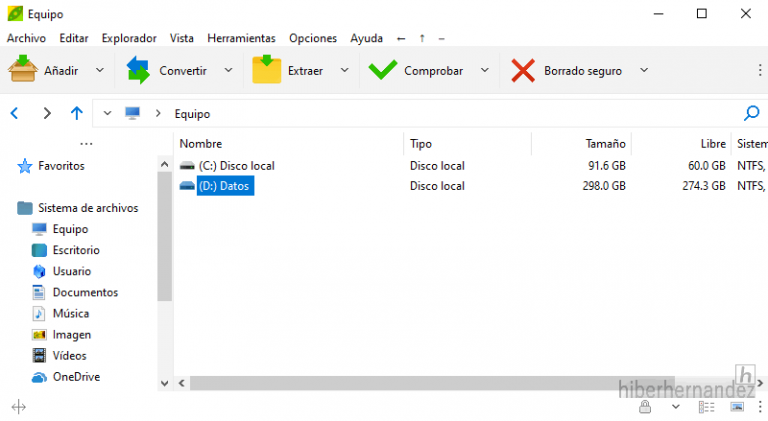Viewport: 768px width, 421px height.
Task: Open the address bar history dropdown
Action: click(x=108, y=113)
